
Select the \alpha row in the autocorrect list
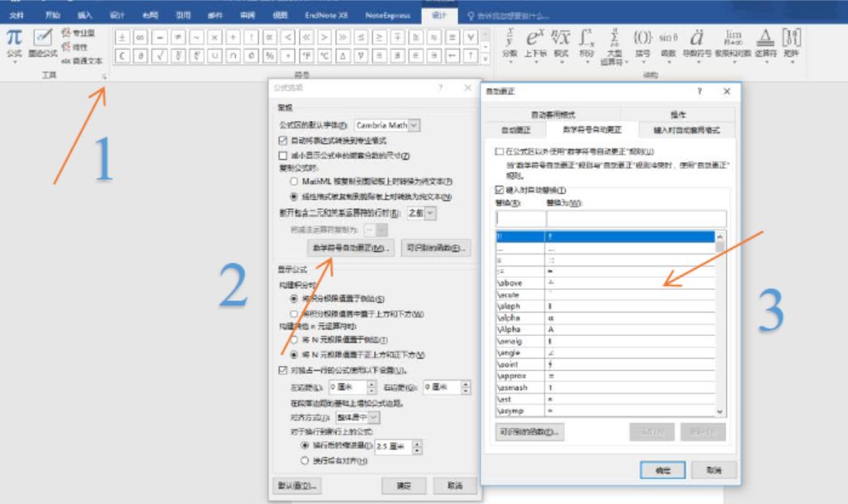click(605, 317)
